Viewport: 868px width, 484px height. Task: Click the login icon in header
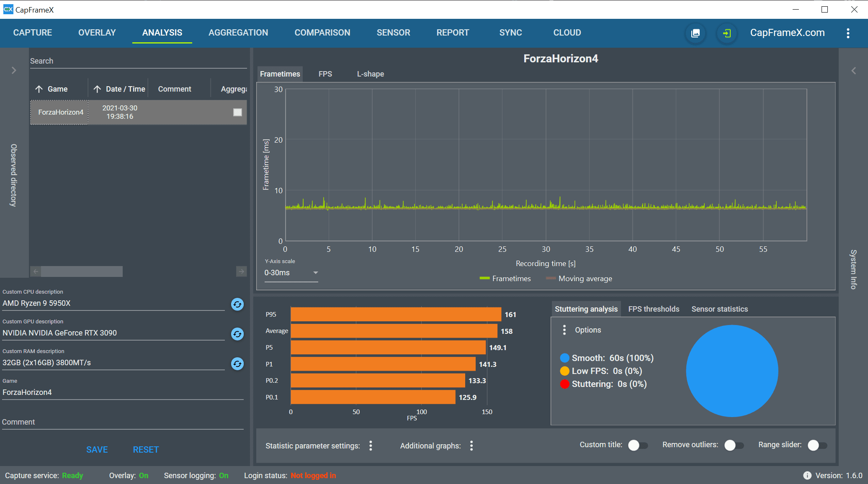727,33
